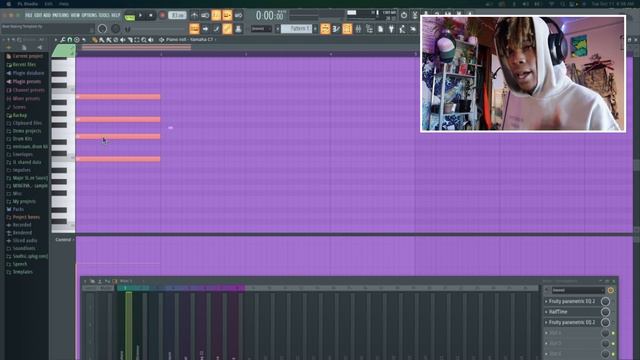Click the record button in transport
The height and width of the screenshot is (360, 640).
pos(162,15)
